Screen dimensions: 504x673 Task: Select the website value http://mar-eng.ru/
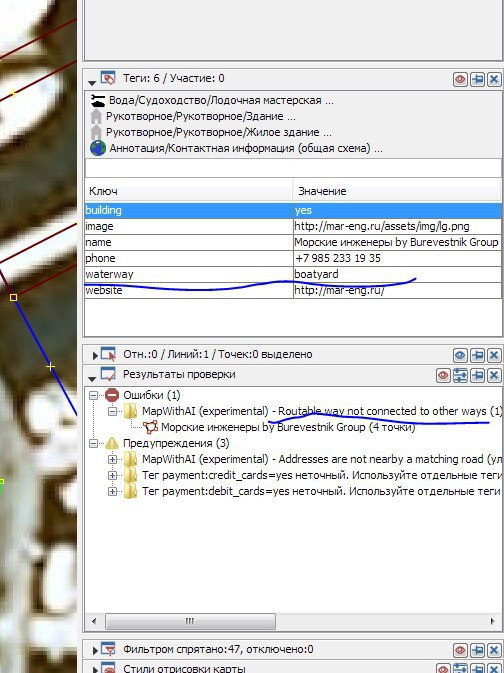(x=397, y=290)
